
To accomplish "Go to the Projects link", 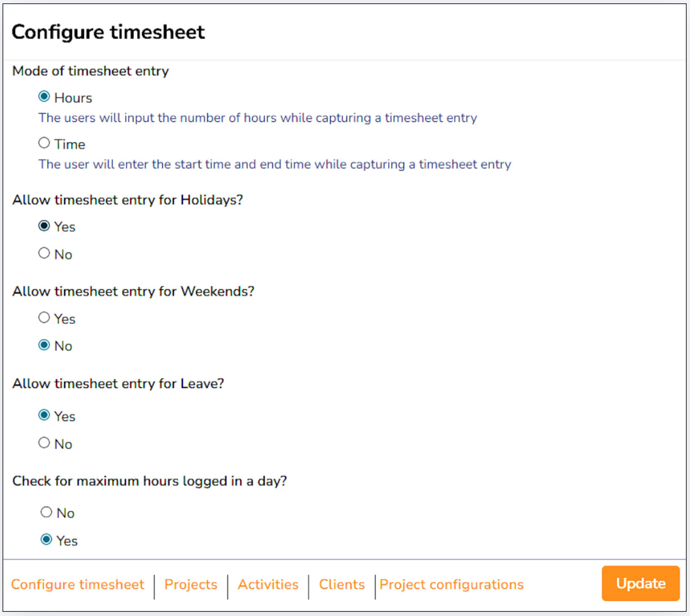I will point(191,585).
